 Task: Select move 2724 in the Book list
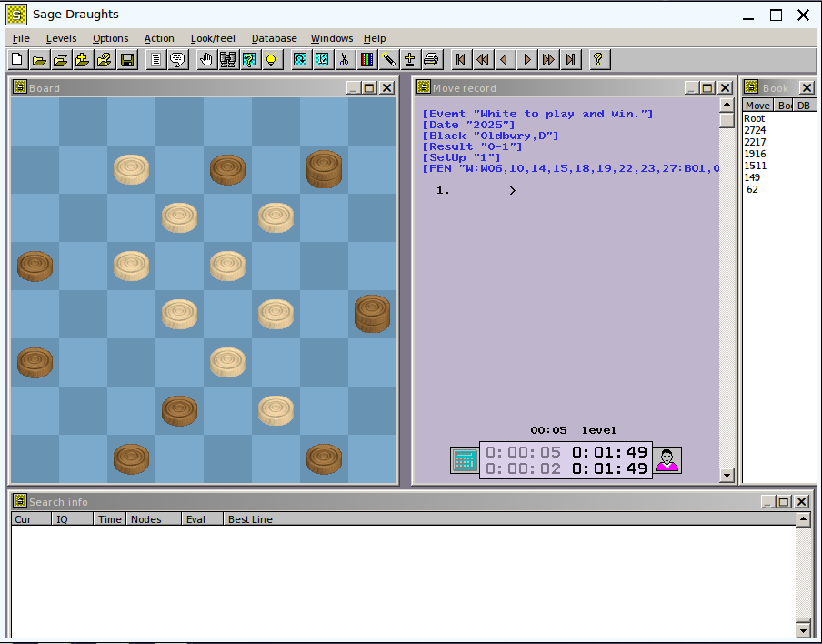pyautogui.click(x=755, y=130)
